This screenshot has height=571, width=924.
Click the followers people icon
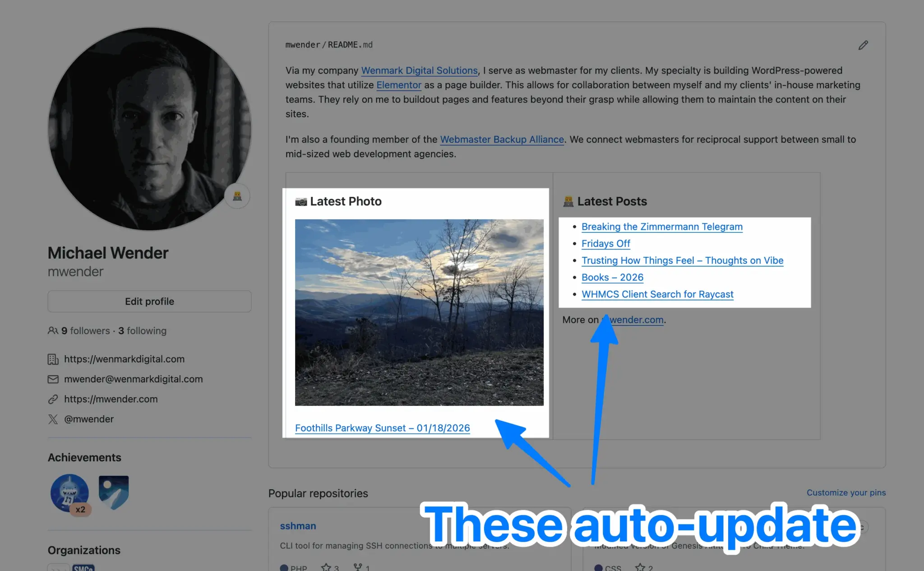pyautogui.click(x=53, y=331)
